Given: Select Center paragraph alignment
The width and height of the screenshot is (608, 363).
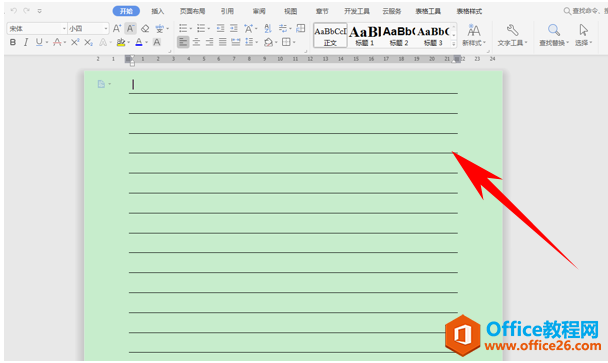Looking at the screenshot, I should click(x=196, y=42).
